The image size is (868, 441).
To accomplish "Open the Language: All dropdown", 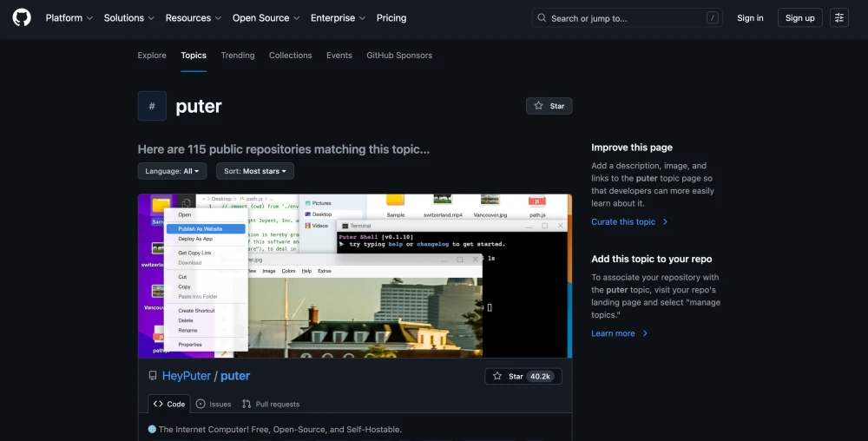I will coord(172,171).
